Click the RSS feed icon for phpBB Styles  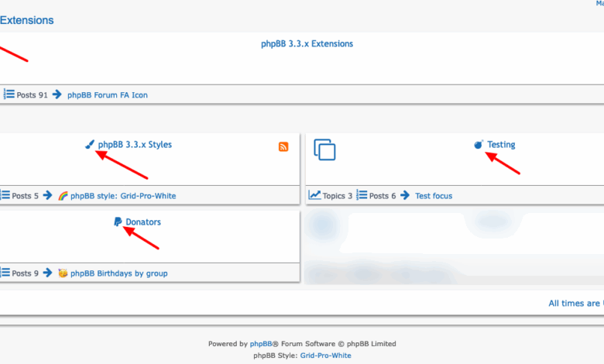point(283,147)
